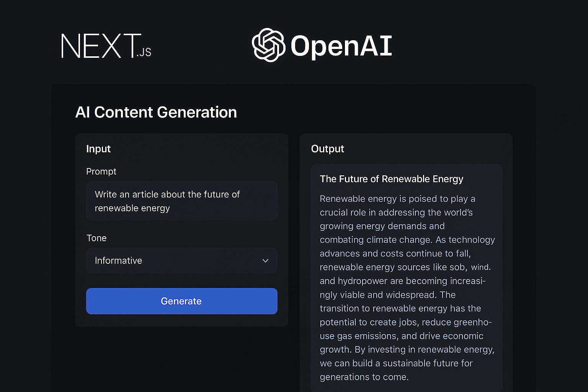This screenshot has width=588, height=392.
Task: Click the Prompt label
Action: click(101, 171)
